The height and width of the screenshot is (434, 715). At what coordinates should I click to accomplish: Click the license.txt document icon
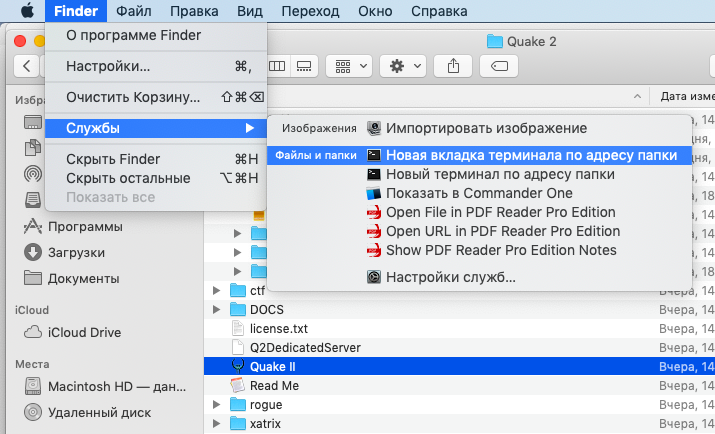pyautogui.click(x=238, y=329)
